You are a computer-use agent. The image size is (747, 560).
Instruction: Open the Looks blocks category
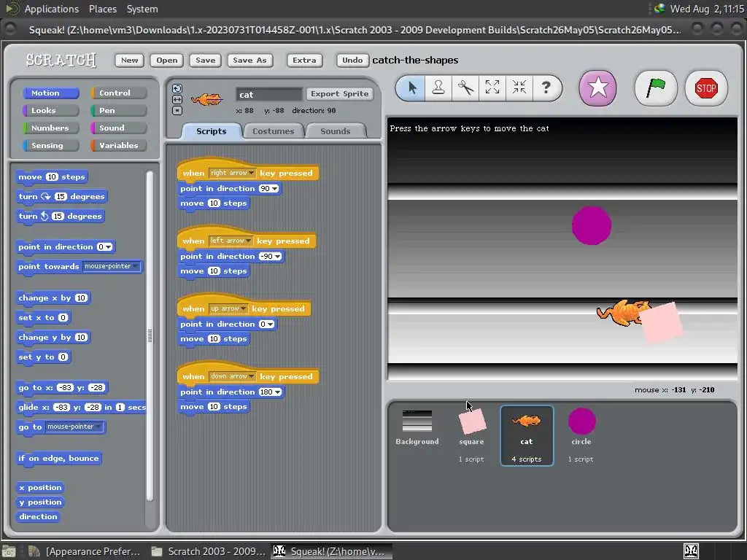click(50, 111)
